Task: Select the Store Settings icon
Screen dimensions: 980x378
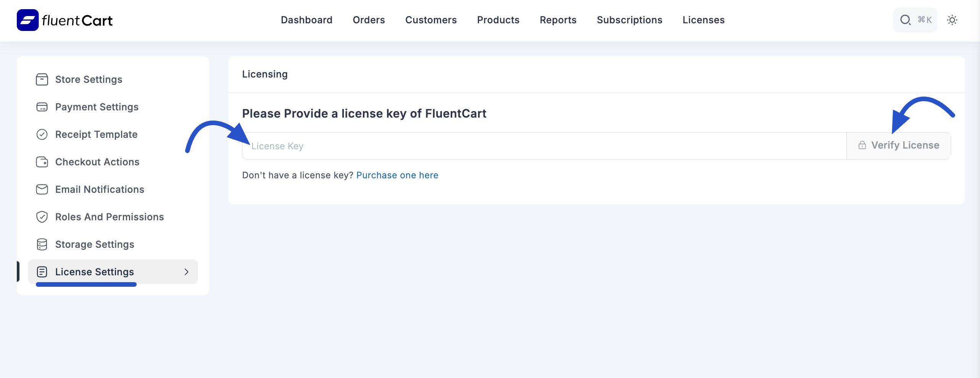Action: coord(42,79)
